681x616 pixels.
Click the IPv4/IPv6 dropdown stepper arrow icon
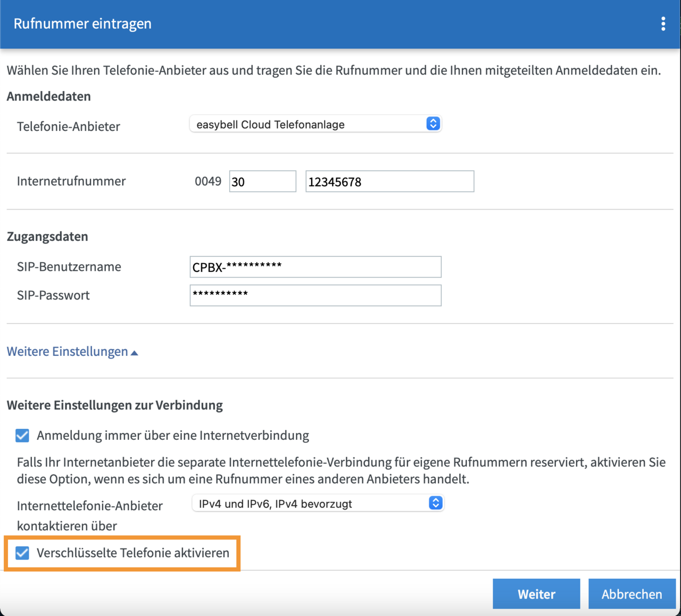435,503
